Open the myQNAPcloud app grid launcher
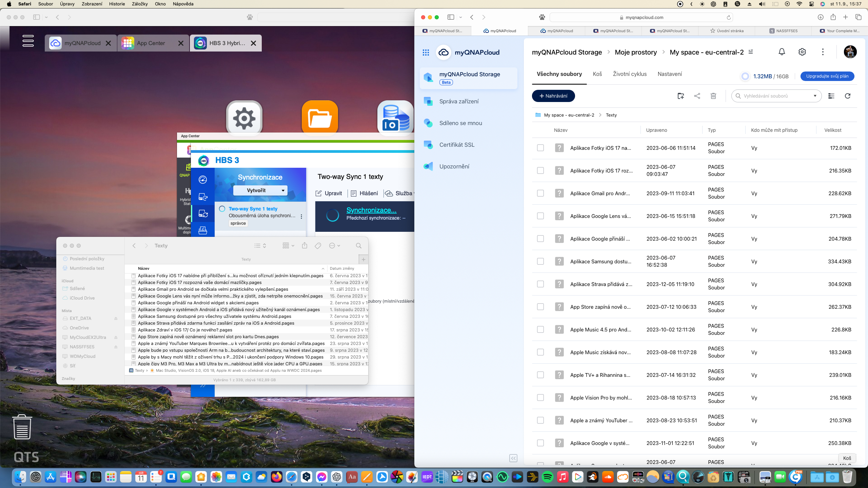Image resolution: width=868 pixels, height=488 pixels. [426, 53]
